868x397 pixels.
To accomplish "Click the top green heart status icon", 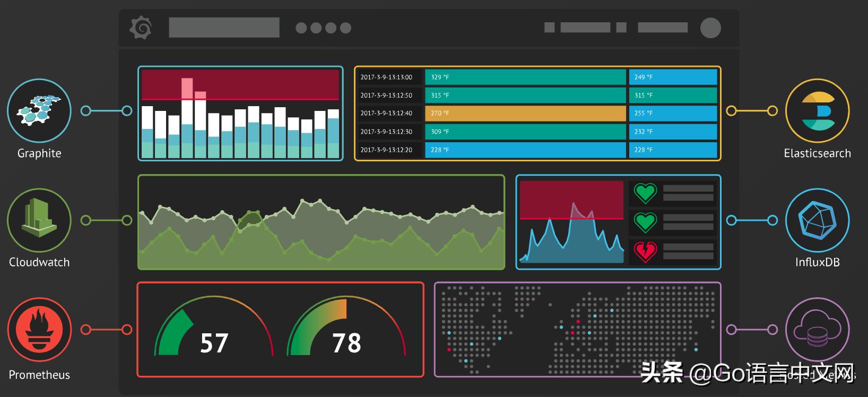I will point(645,193).
